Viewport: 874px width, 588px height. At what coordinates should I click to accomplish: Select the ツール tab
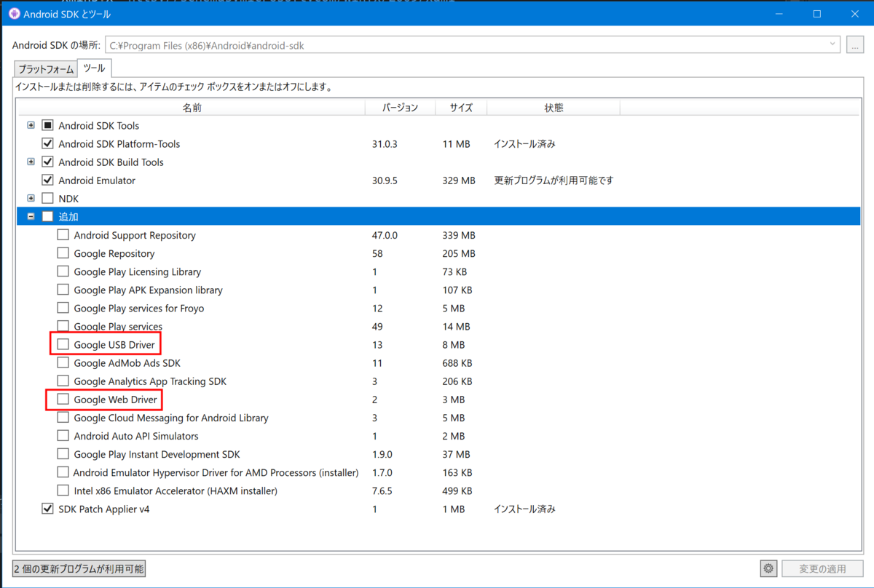coord(94,68)
